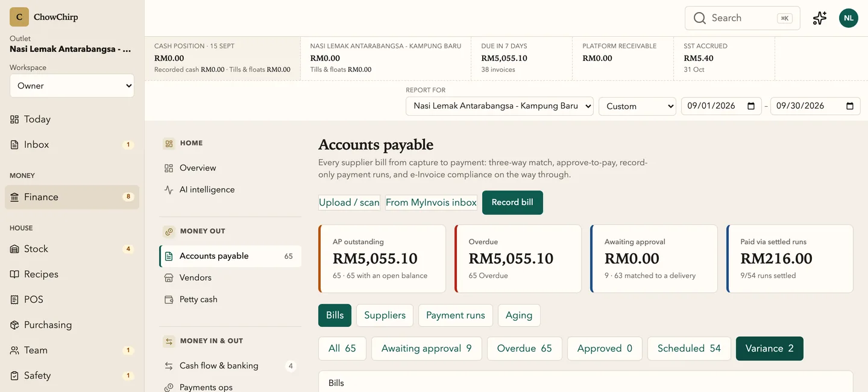The width and height of the screenshot is (868, 392).
Task: Click the Vendors storefront icon
Action: click(169, 278)
